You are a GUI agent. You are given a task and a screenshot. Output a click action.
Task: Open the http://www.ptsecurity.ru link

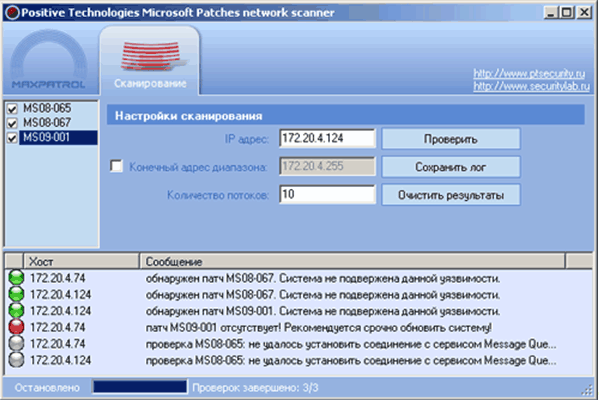(x=529, y=73)
